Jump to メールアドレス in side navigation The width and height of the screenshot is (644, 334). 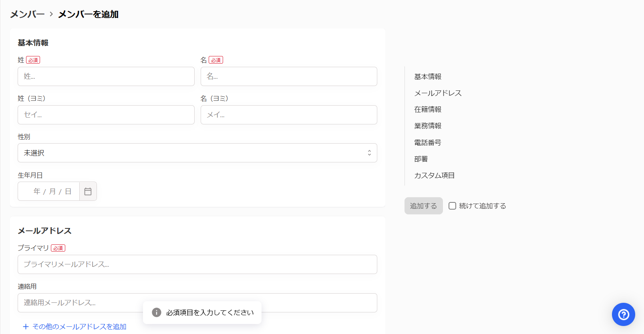click(x=438, y=93)
